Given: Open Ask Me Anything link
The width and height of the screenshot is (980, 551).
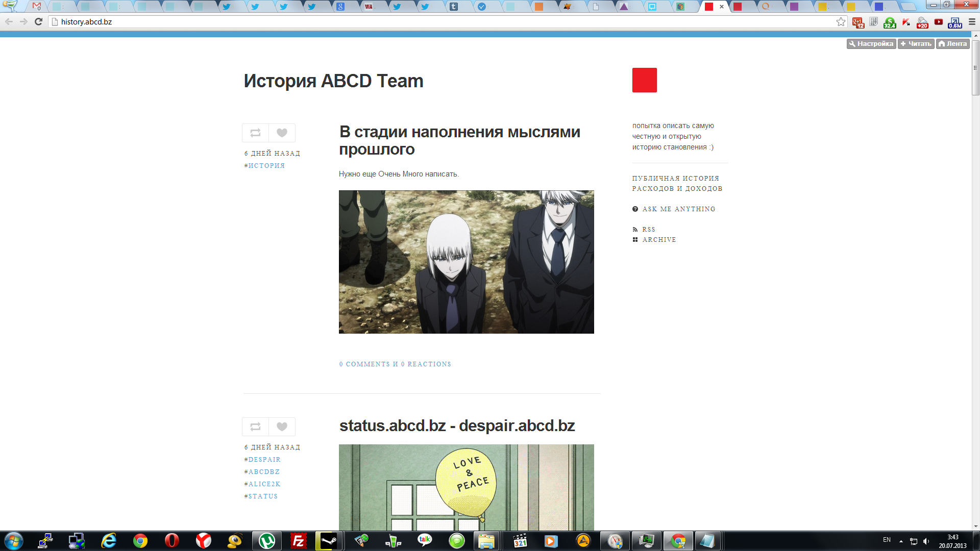Looking at the screenshot, I should pos(678,209).
